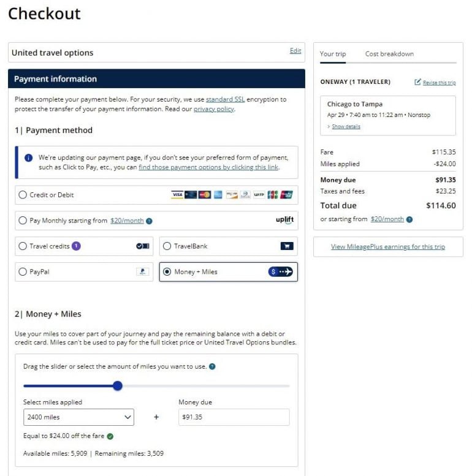The image size is (472, 476).
Task: Click the miles slider handle
Action: click(x=118, y=386)
